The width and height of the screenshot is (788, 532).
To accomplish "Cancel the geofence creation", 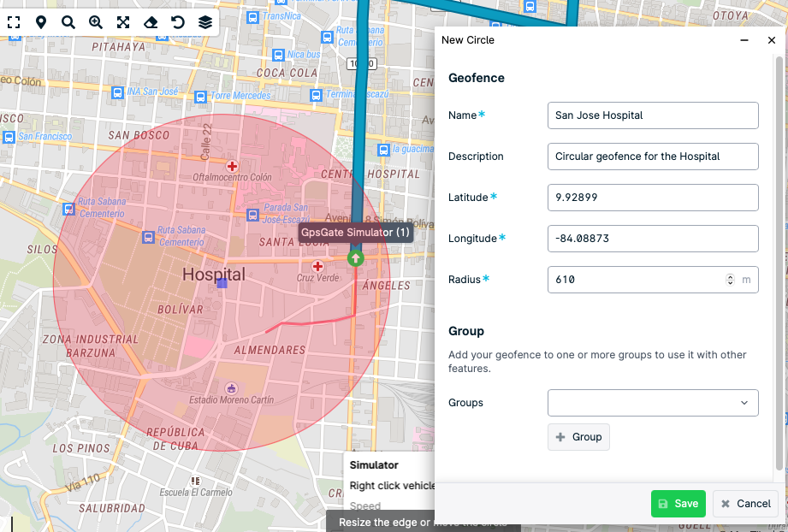I will click(x=745, y=504).
